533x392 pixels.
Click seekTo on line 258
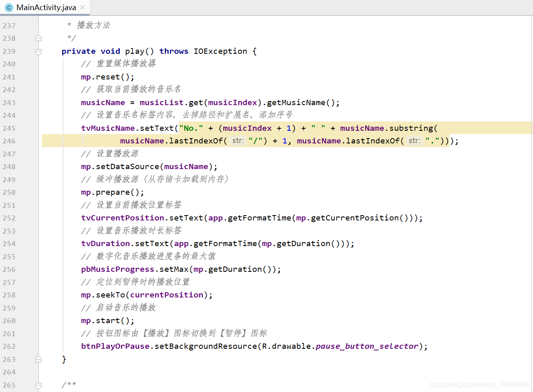pos(110,295)
